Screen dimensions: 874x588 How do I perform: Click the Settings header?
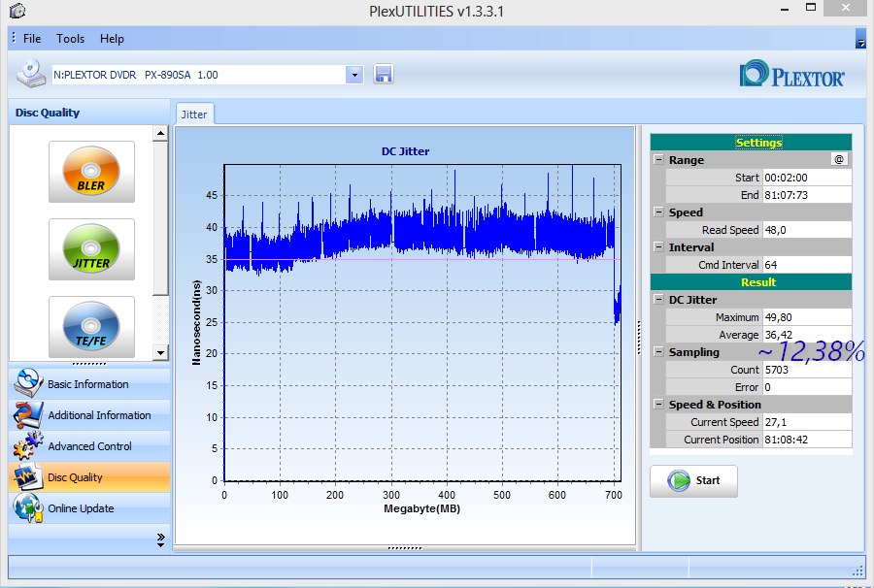[x=751, y=143]
